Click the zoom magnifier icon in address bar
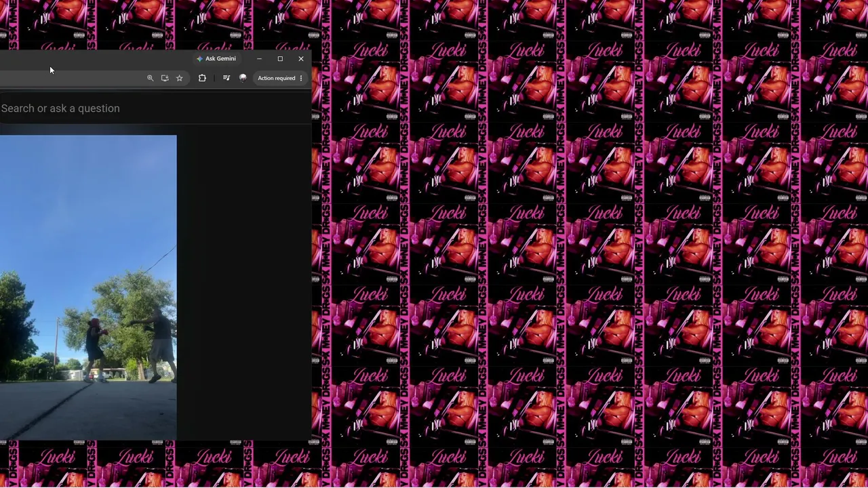The height and width of the screenshot is (488, 868). pos(151,78)
